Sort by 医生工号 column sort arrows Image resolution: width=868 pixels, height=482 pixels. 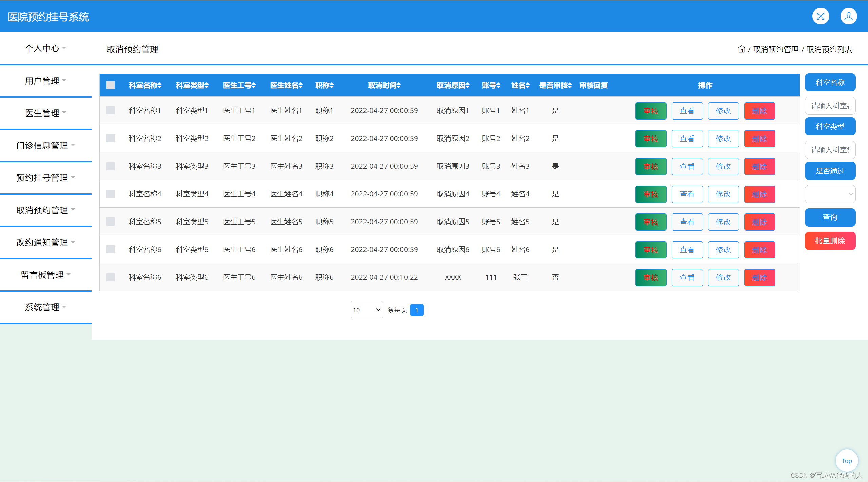click(254, 85)
